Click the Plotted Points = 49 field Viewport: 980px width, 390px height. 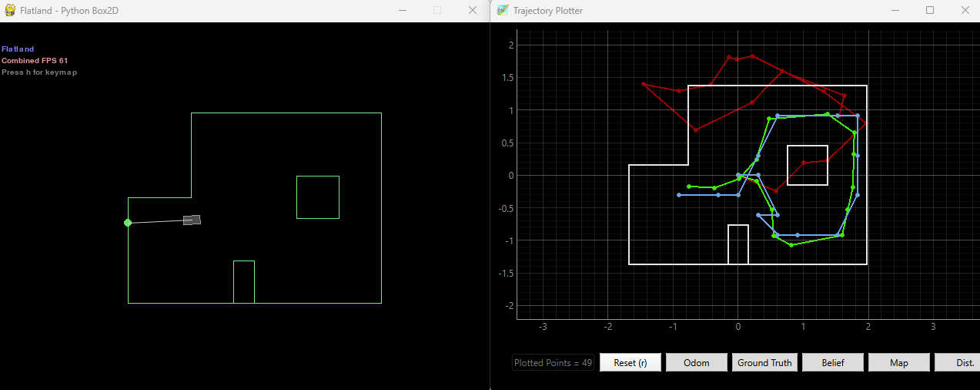554,362
